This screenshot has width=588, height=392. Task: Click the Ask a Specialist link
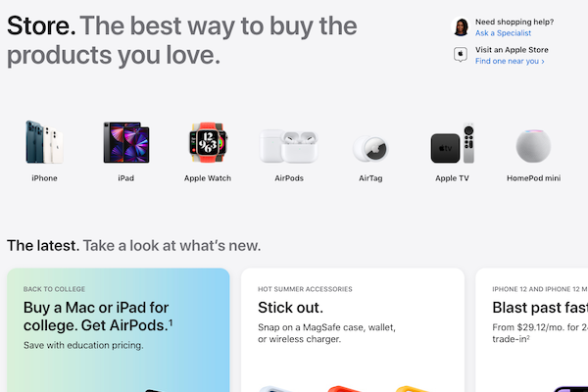pyautogui.click(x=503, y=33)
